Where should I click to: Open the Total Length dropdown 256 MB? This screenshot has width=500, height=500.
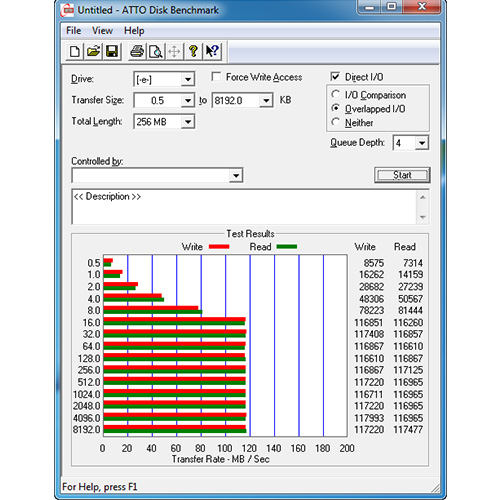pyautogui.click(x=188, y=122)
